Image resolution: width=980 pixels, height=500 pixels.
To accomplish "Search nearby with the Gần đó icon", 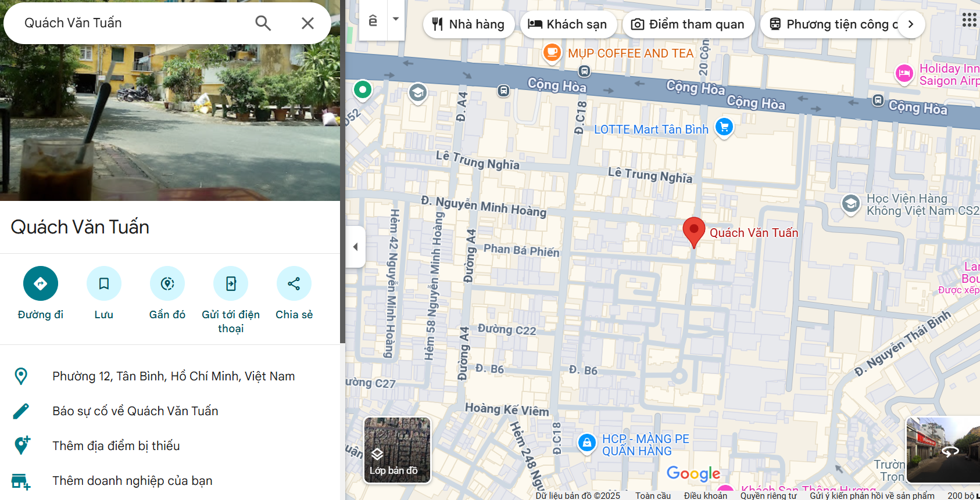I will click(x=167, y=283).
